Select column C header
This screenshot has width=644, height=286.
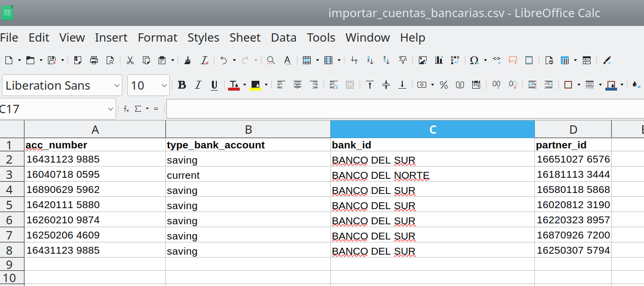point(433,129)
